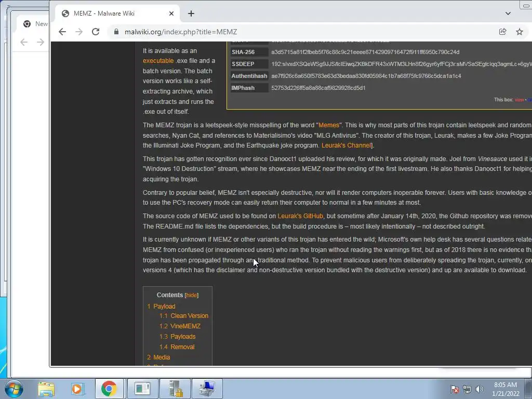The image size is (532, 399).
Task: Click the taskbar clock showing 8:05 AM
Action: pos(506,389)
